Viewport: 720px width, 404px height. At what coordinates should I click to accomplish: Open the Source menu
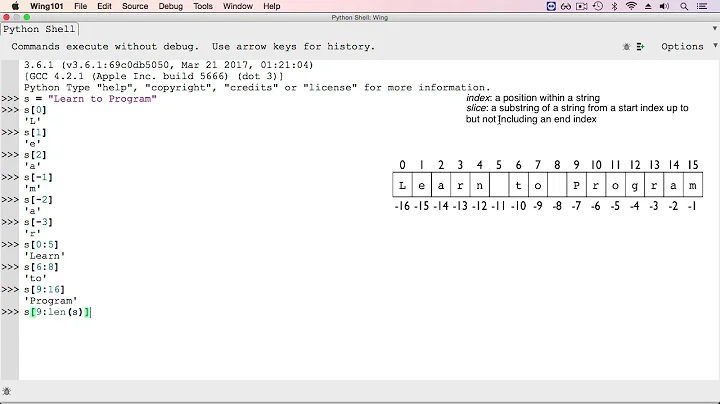[x=135, y=6]
